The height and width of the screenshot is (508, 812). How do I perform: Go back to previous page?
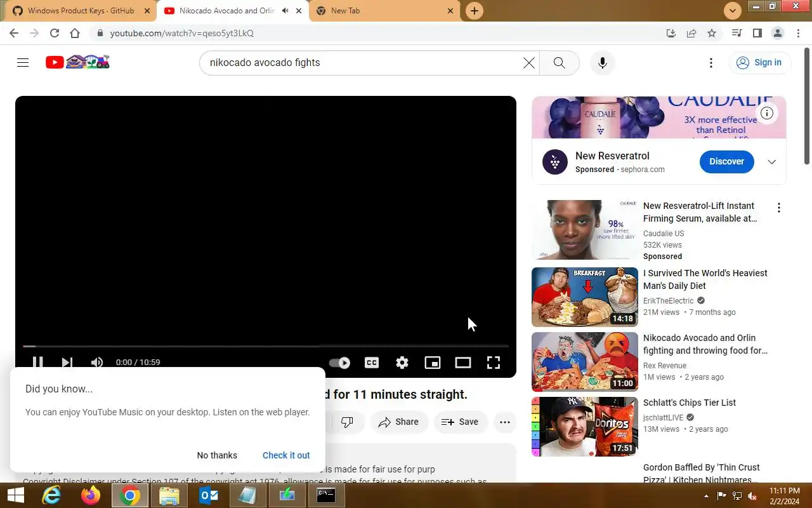pos(14,33)
